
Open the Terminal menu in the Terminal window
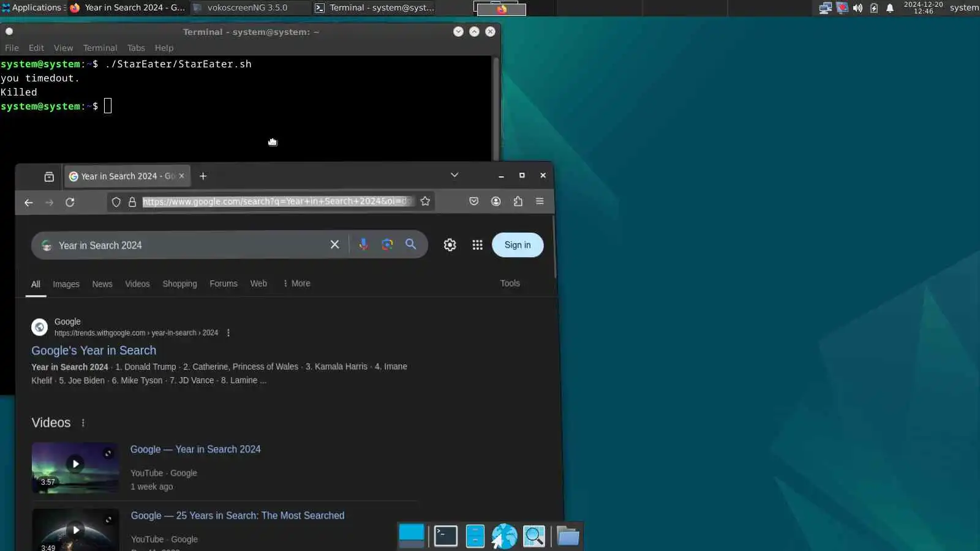[x=100, y=48]
